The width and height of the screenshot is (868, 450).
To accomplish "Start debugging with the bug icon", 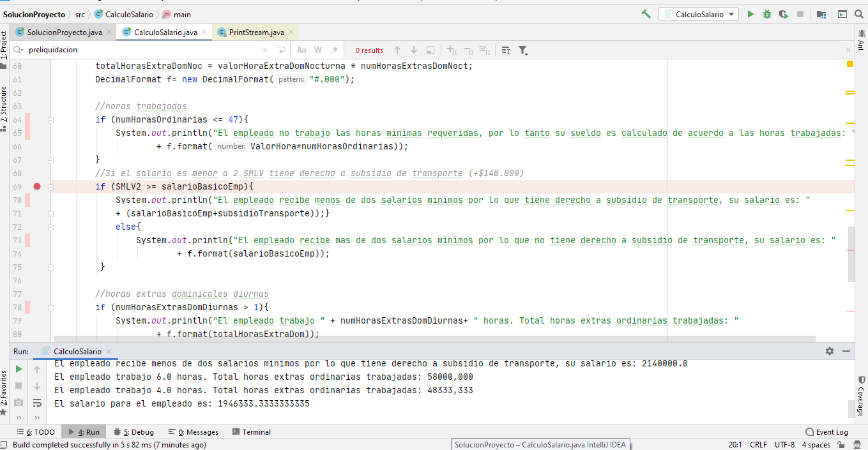I will (766, 14).
